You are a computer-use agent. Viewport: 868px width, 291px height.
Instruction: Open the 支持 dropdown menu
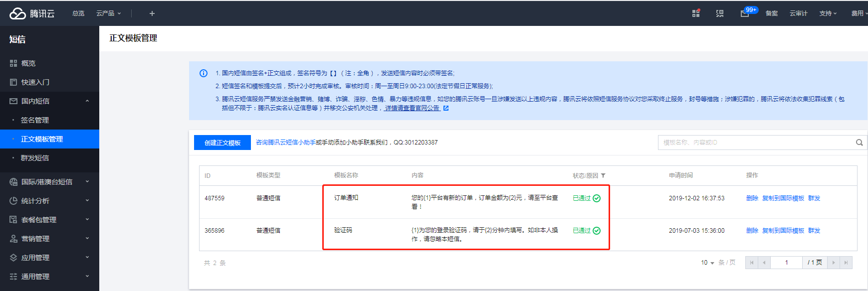pos(828,13)
